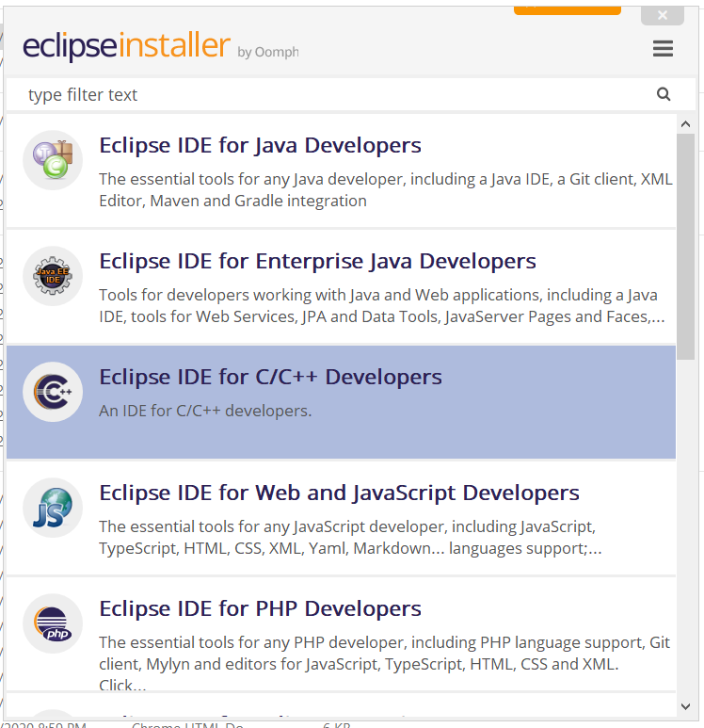
Task: Close the Eclipse installer window
Action: point(663,16)
